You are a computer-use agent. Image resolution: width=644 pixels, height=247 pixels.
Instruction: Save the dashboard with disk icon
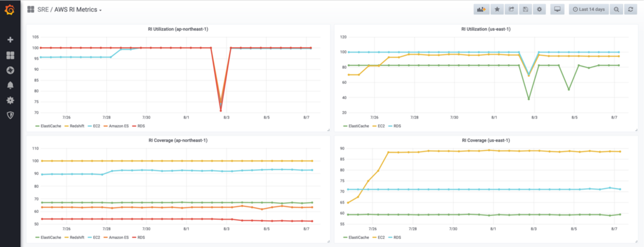coord(526,9)
